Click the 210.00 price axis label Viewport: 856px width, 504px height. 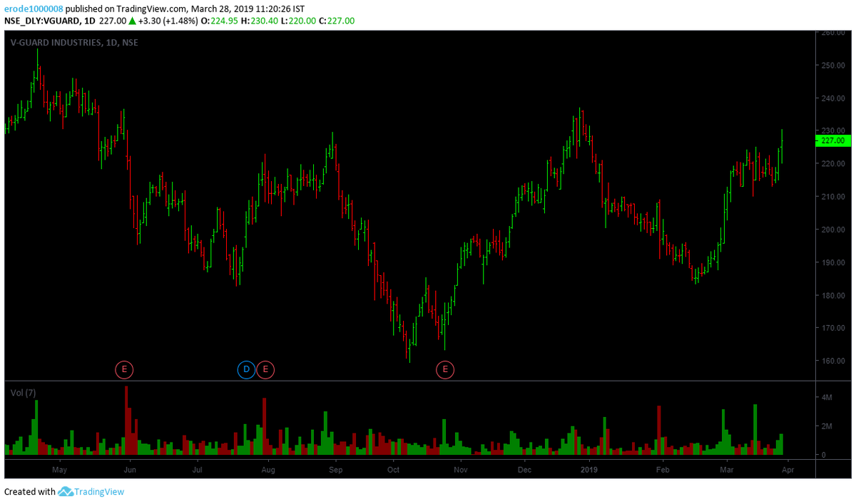tap(832, 197)
